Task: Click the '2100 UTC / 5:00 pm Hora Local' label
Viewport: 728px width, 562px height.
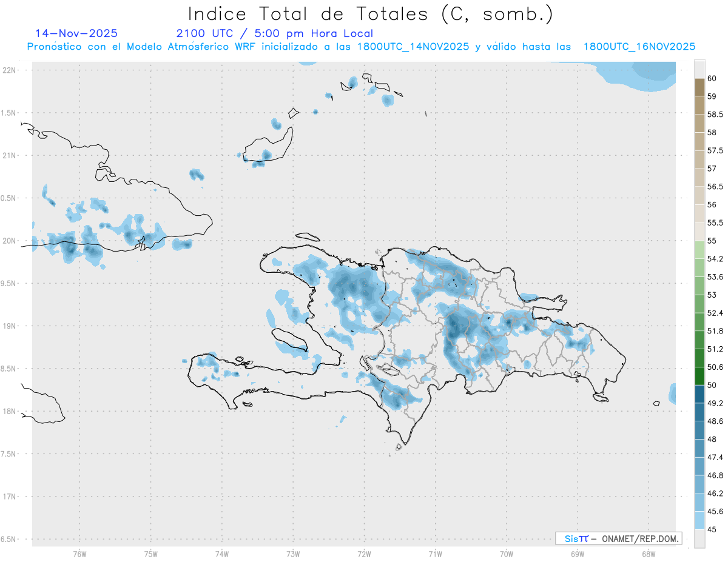Action: click(x=275, y=34)
